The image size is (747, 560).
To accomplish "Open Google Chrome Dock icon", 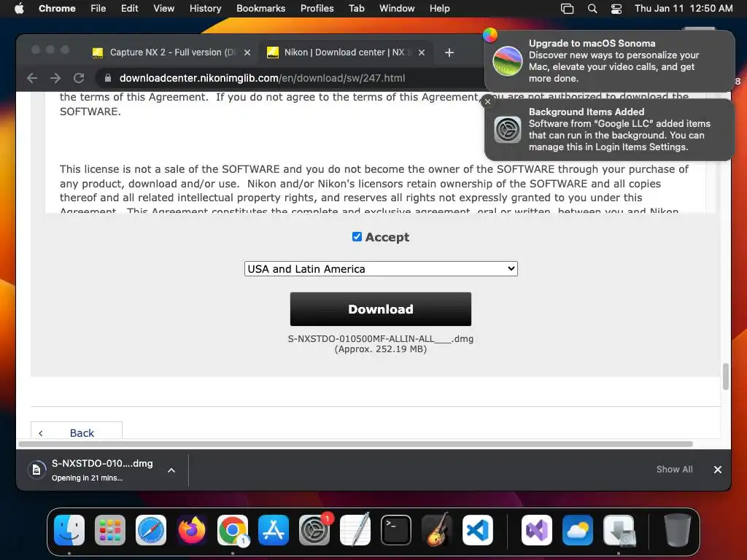I will pyautogui.click(x=233, y=530).
